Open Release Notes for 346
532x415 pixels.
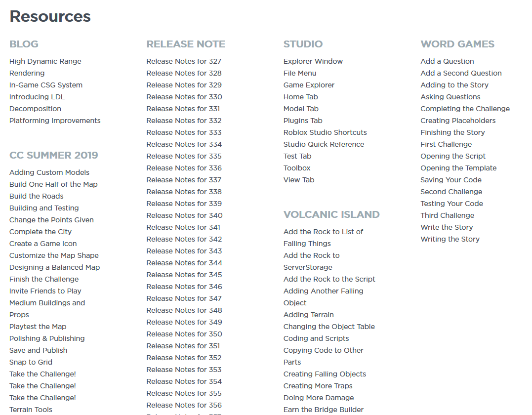pyautogui.click(x=184, y=287)
